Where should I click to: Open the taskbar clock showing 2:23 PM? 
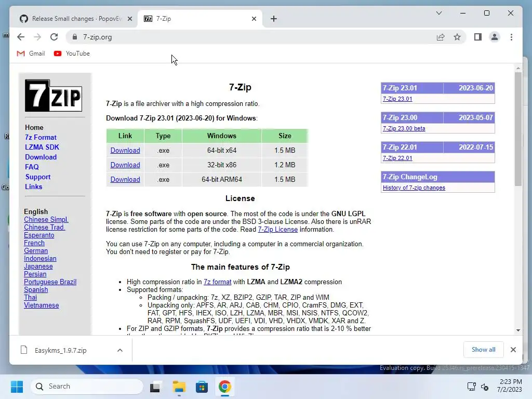(x=509, y=386)
